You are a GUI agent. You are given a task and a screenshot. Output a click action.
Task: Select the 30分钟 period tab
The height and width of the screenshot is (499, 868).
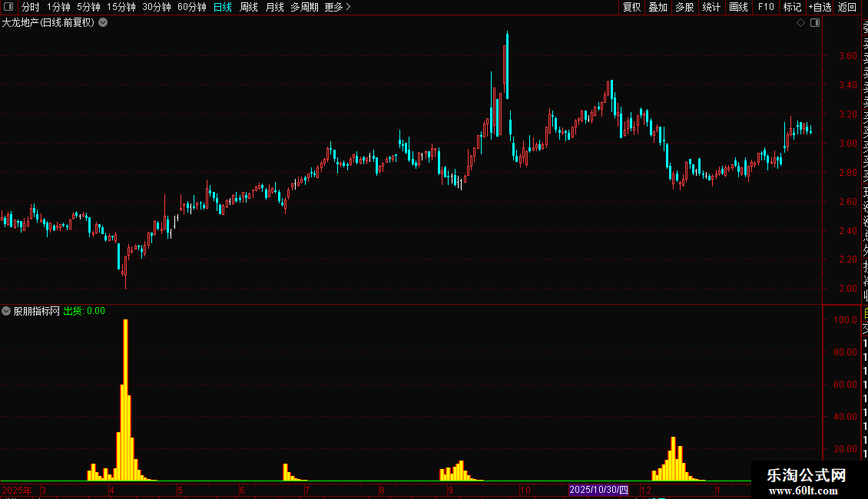click(157, 7)
